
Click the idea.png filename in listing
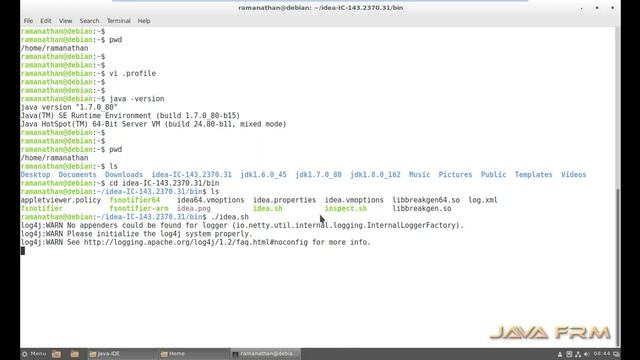click(193, 209)
